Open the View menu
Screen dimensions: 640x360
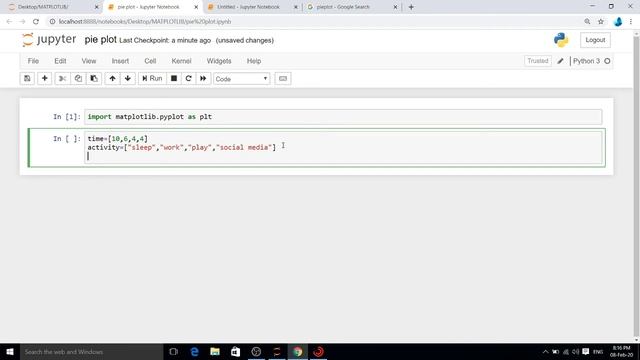pyautogui.click(x=89, y=61)
